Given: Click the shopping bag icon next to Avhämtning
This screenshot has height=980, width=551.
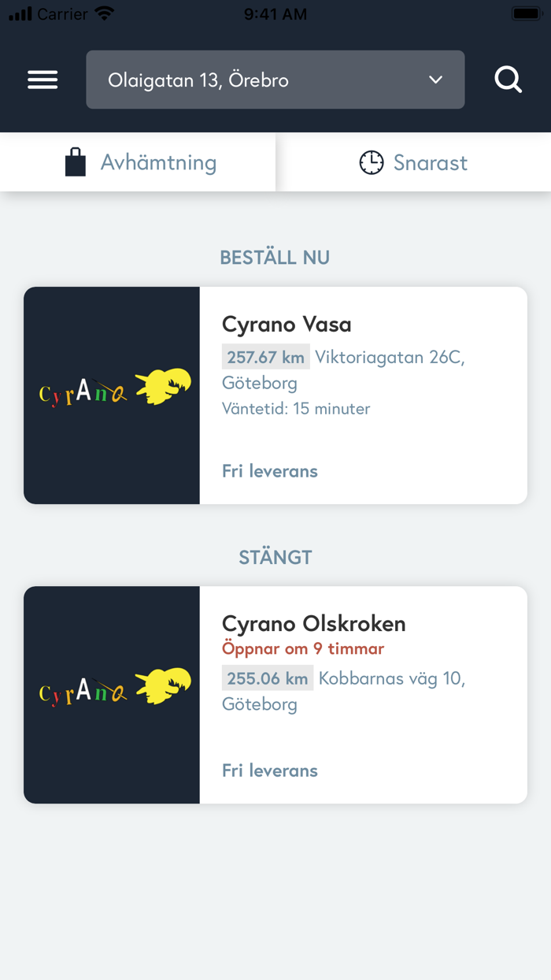Looking at the screenshot, I should click(x=76, y=162).
